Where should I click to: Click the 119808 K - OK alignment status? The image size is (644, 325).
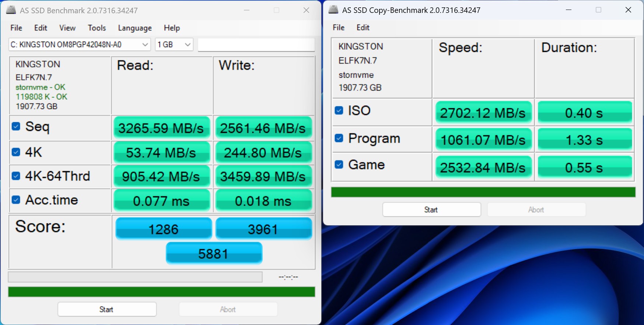(41, 97)
